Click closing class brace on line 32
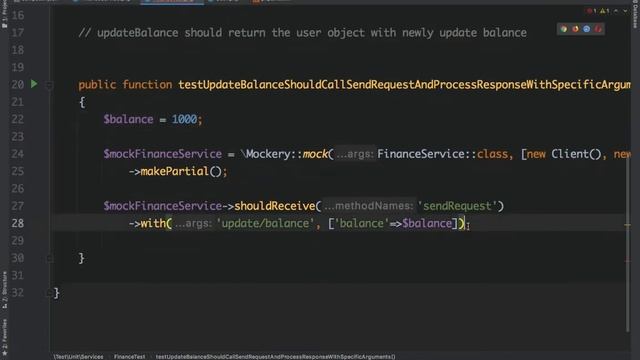 pos(57,293)
